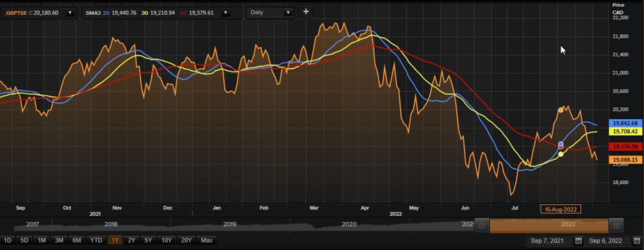Click the blue 19,842.68 price label
Viewport: 644px width, 250px height.
pos(625,123)
